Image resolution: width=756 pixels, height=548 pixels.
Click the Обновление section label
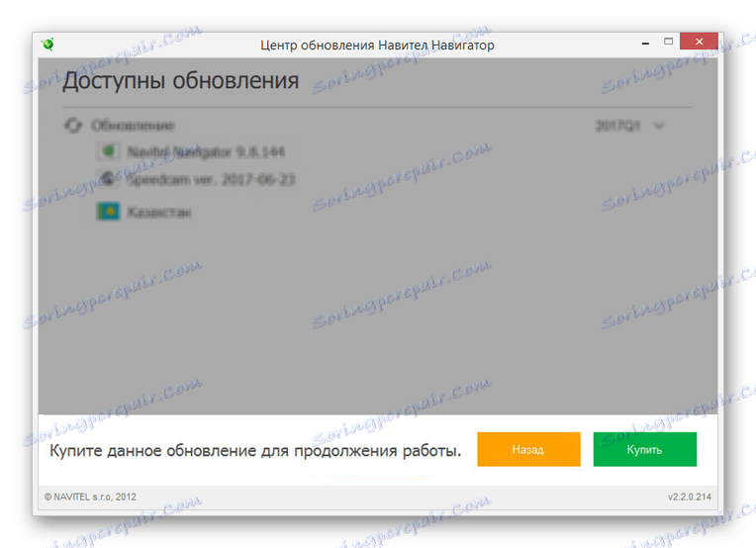(x=133, y=126)
